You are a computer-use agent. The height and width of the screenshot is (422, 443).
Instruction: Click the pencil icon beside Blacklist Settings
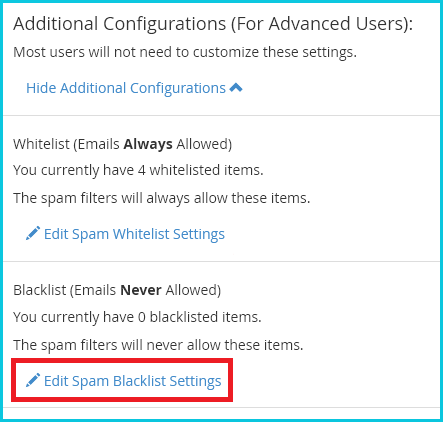coord(33,380)
